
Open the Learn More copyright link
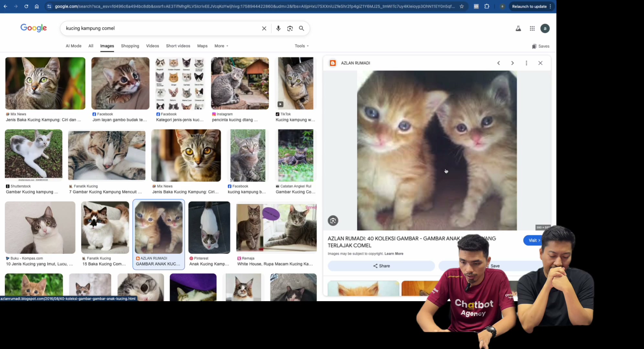[x=394, y=254]
